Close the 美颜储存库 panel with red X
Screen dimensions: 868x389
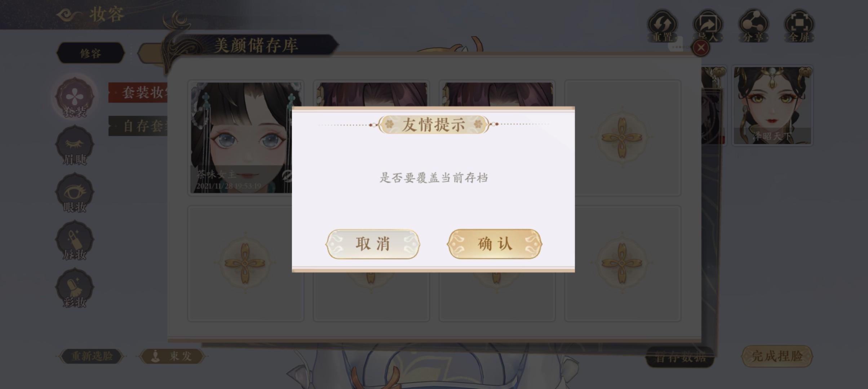click(701, 48)
